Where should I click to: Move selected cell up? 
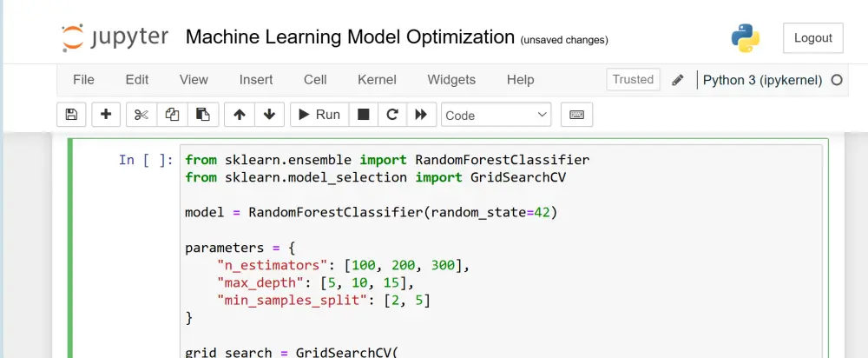(x=240, y=115)
